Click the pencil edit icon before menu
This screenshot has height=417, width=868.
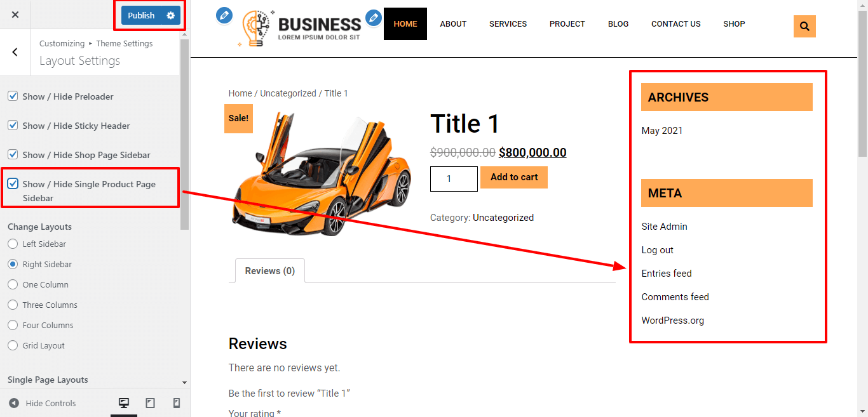[374, 17]
